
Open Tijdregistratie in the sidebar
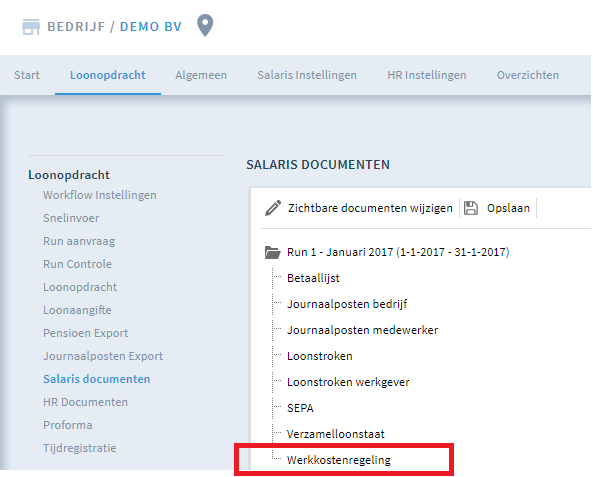click(x=80, y=448)
